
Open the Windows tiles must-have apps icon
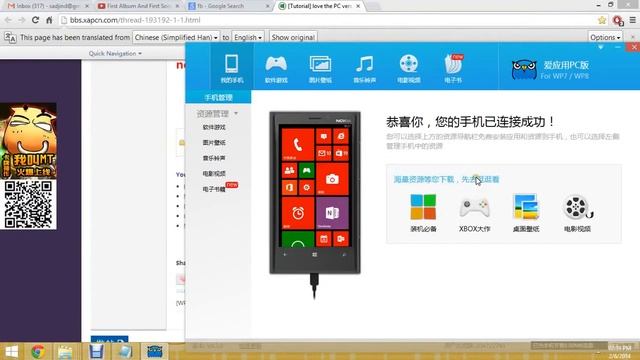pyautogui.click(x=423, y=207)
